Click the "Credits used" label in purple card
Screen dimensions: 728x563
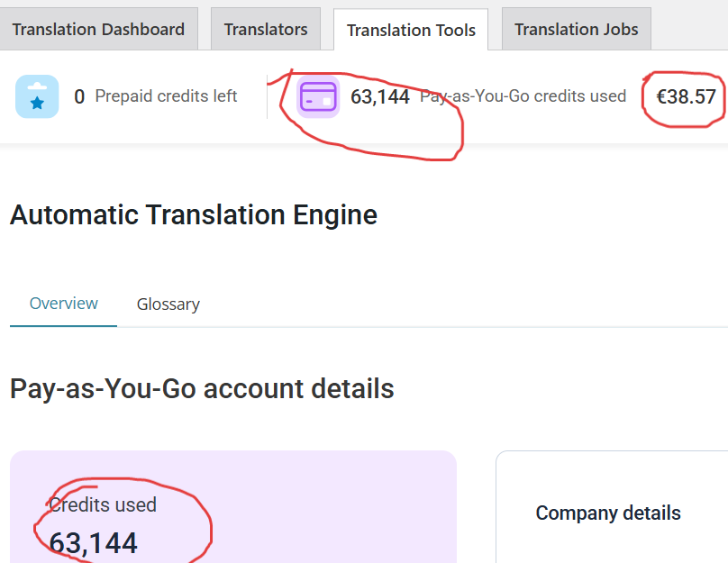pyautogui.click(x=103, y=504)
